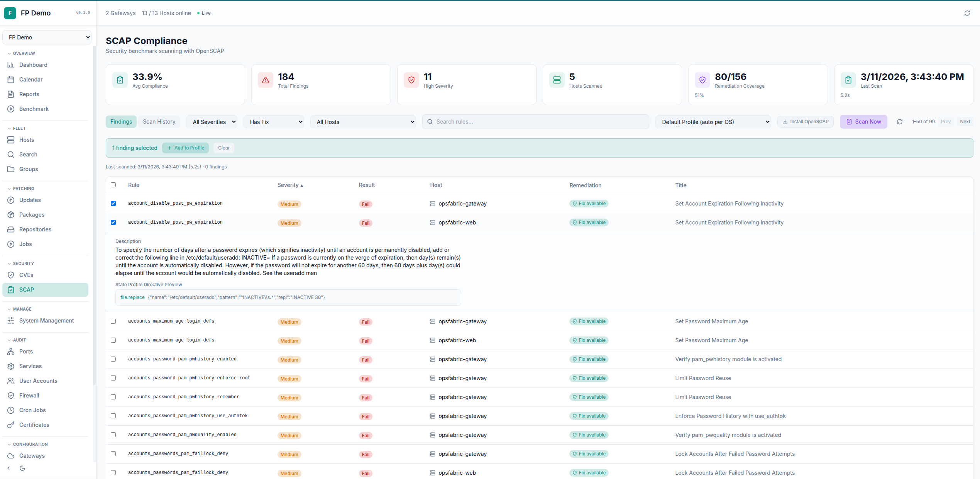The width and height of the screenshot is (980, 479).
Task: Open System Management via its sliders icon
Action: click(x=11, y=320)
